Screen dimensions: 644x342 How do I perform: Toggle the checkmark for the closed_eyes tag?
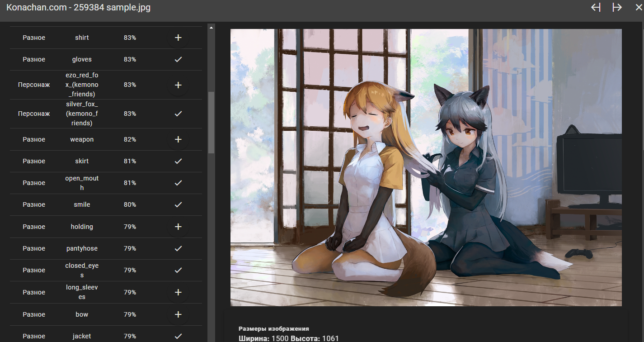click(178, 270)
